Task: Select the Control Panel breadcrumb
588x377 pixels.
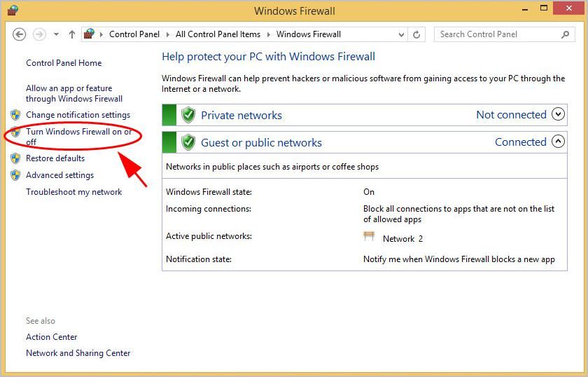Action: click(134, 34)
